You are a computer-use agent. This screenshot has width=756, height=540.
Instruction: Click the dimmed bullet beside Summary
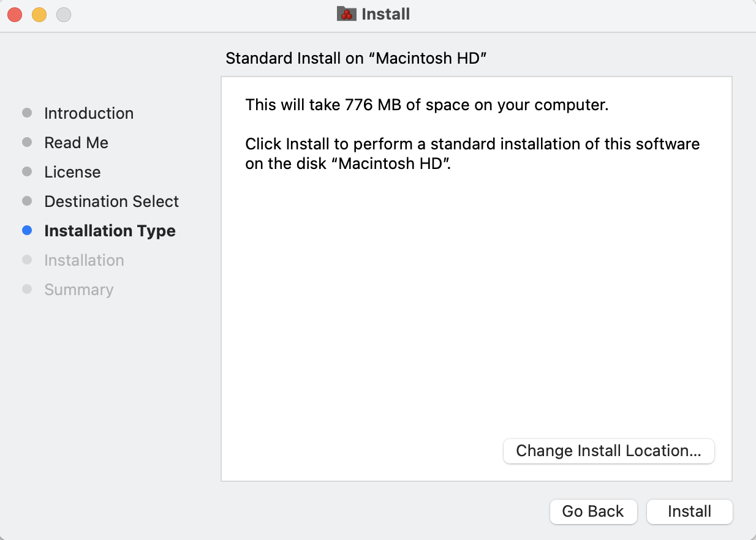point(27,290)
